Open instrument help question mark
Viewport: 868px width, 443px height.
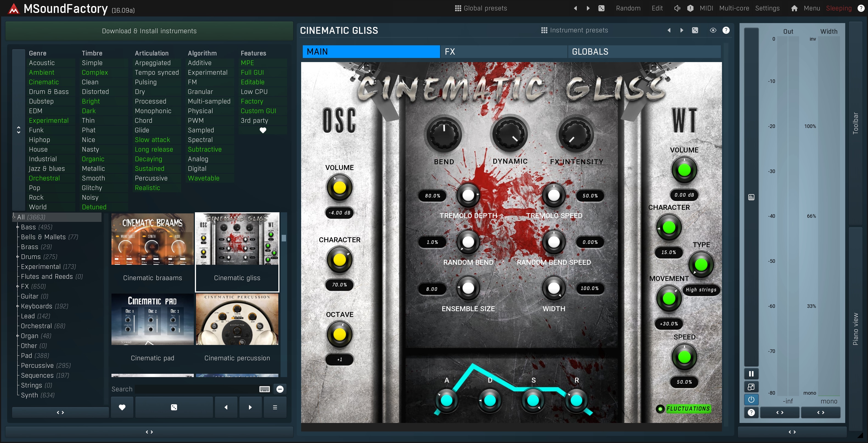(x=726, y=30)
